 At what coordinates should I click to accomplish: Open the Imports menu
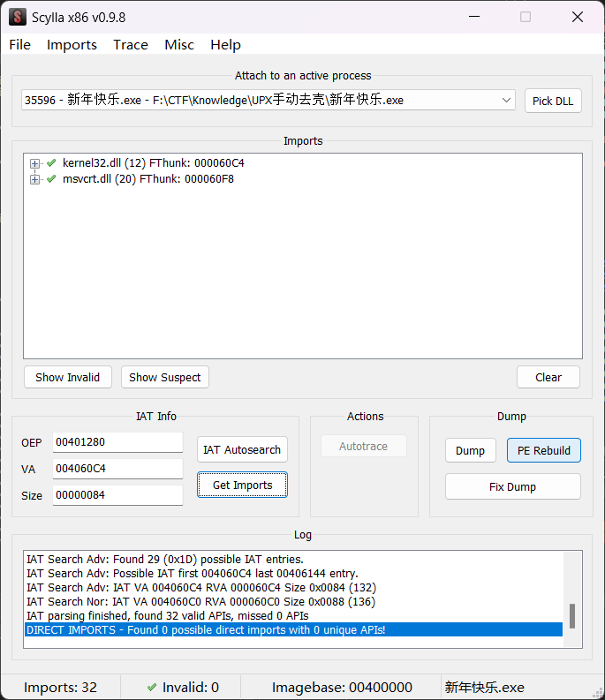(x=72, y=45)
